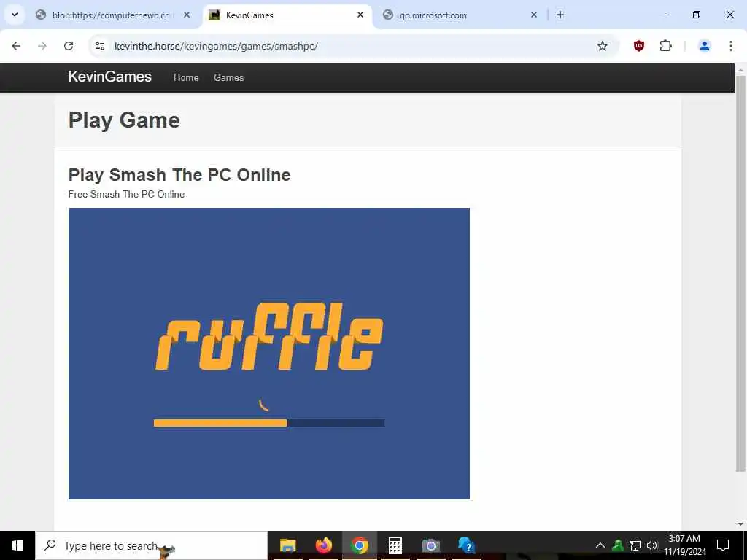Click the 'Play Smash The PC Online' heading
747x560 pixels.
click(179, 175)
